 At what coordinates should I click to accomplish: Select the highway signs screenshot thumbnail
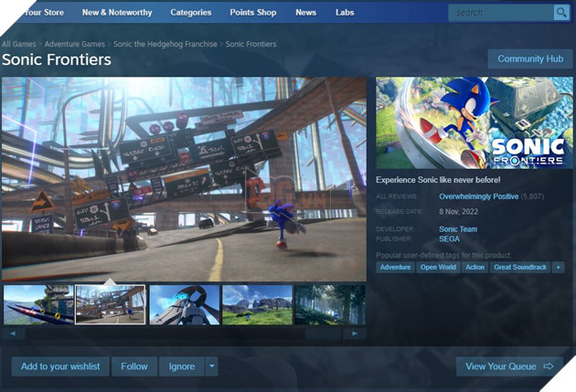(x=111, y=305)
